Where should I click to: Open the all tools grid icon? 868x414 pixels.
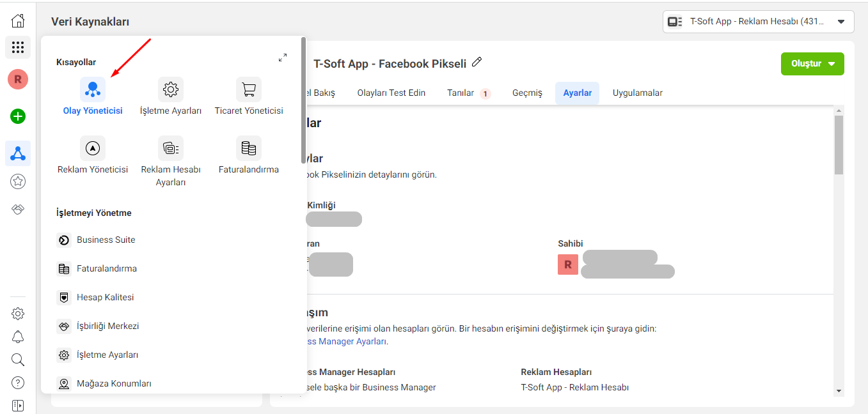click(x=18, y=47)
